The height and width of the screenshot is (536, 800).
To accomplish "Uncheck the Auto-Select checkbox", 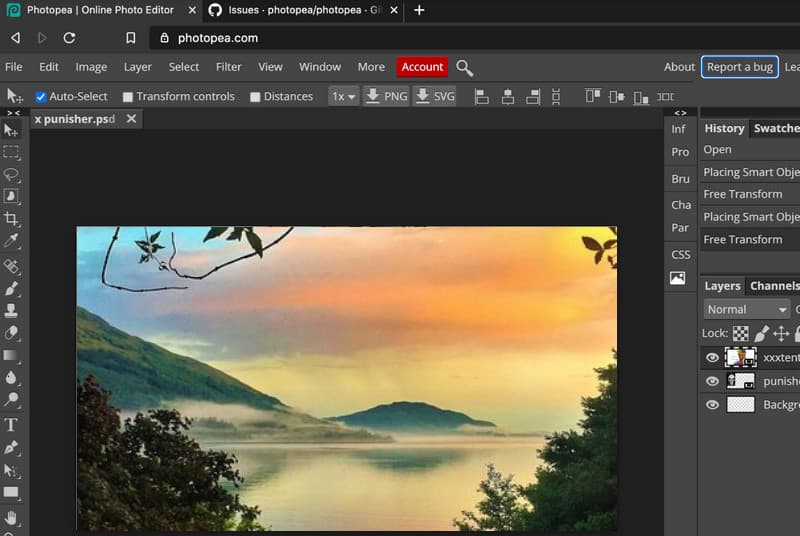I will point(41,97).
